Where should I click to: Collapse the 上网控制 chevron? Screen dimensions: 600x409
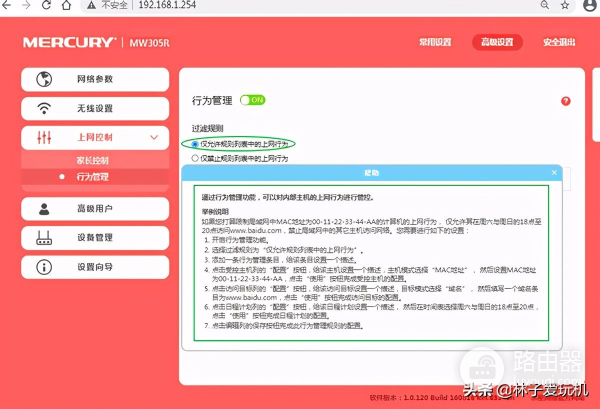click(x=154, y=137)
